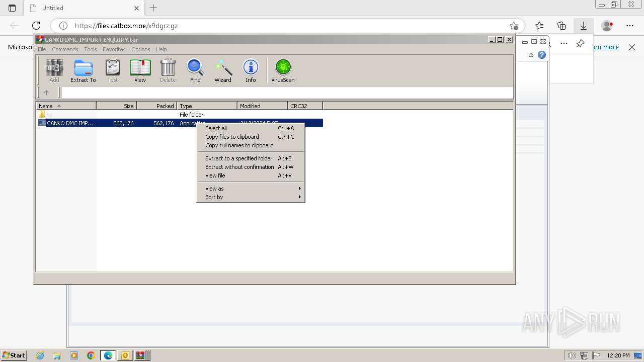
Task: Show archive Info in WinRAR
Action: [x=251, y=70]
